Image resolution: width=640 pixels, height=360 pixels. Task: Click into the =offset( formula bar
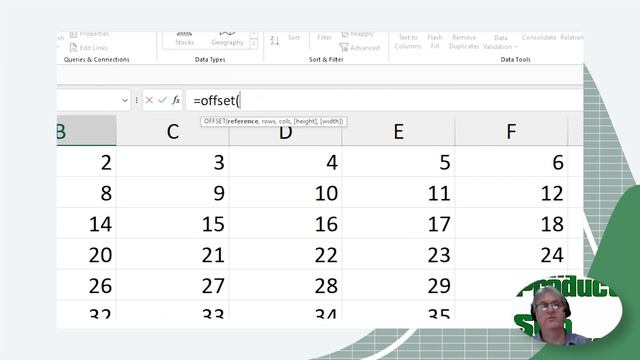[x=384, y=100]
